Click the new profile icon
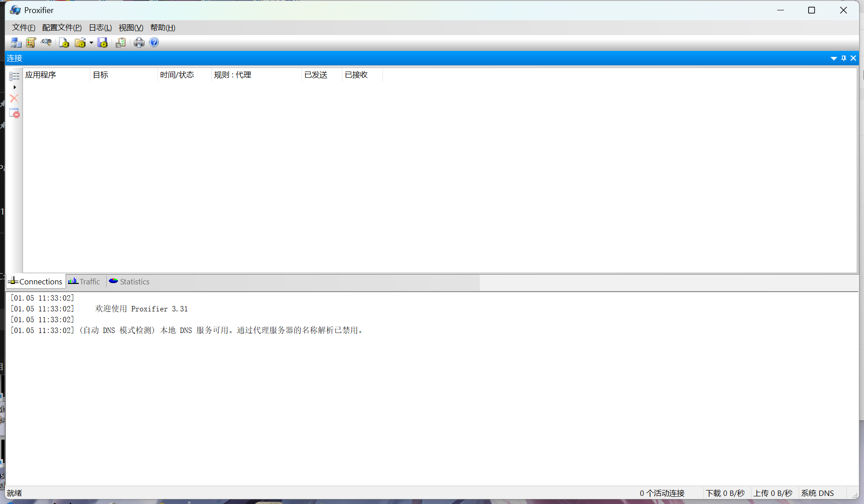 coord(64,43)
